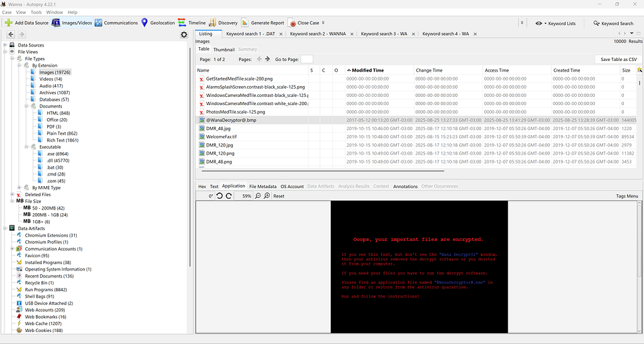Click the Reset zoom button

click(279, 196)
